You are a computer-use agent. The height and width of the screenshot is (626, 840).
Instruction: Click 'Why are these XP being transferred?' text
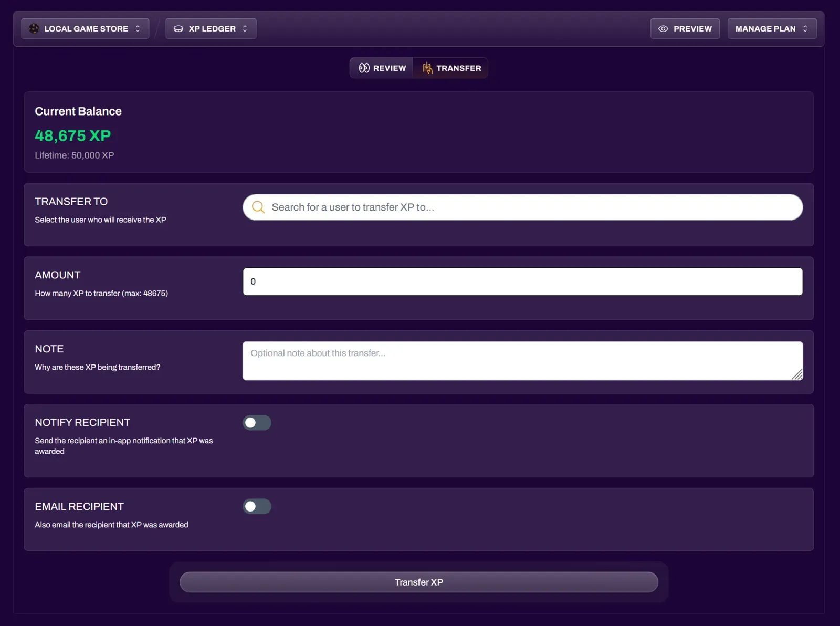(x=98, y=367)
